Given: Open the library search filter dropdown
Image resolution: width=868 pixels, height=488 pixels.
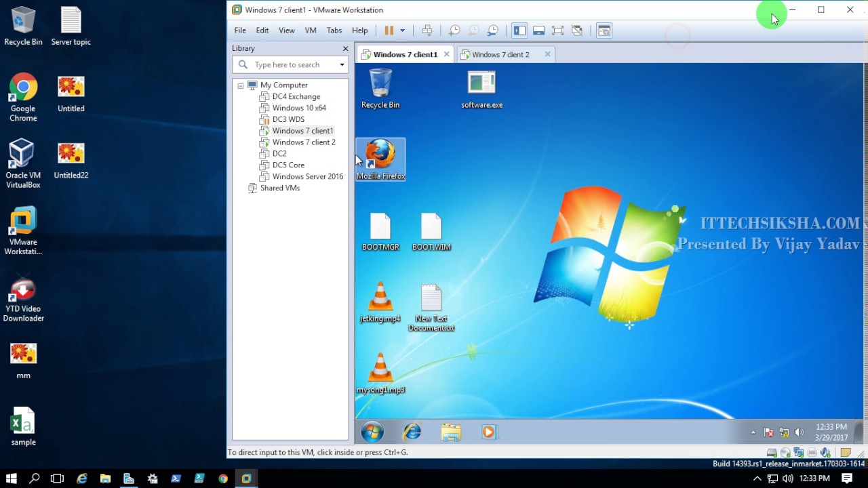Looking at the screenshot, I should tap(342, 65).
